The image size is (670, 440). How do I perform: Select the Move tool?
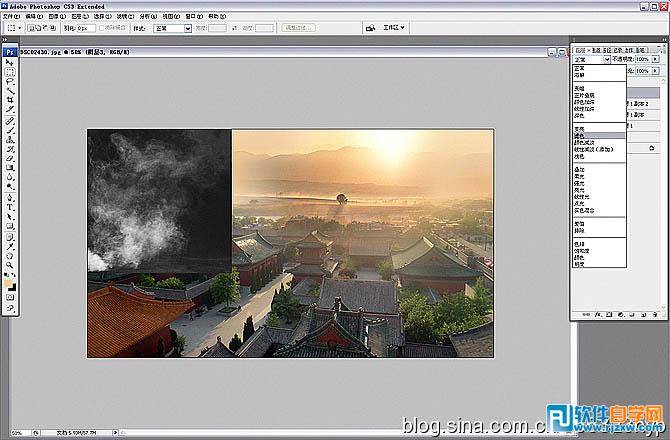point(10,62)
